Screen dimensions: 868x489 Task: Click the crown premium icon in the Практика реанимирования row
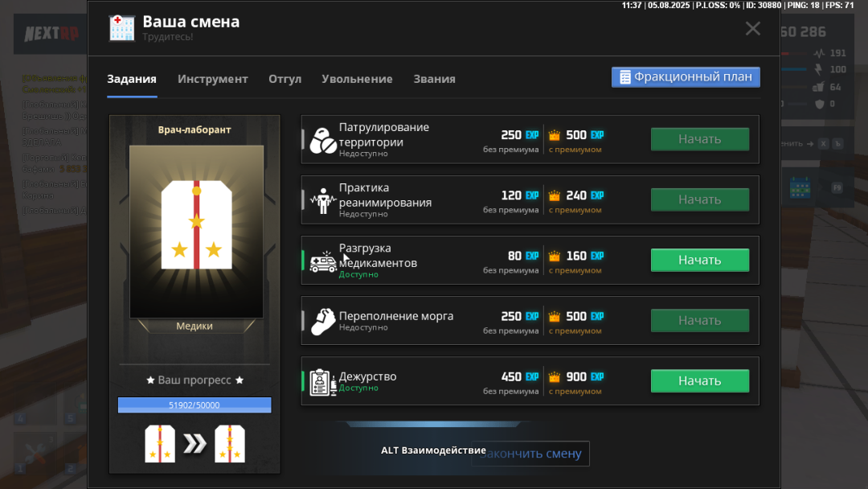[554, 195]
